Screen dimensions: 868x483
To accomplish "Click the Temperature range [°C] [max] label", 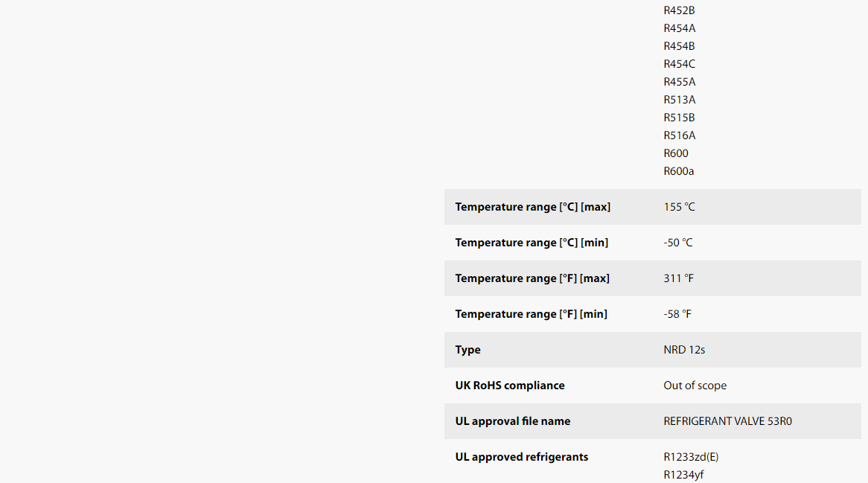I will coord(532,207).
